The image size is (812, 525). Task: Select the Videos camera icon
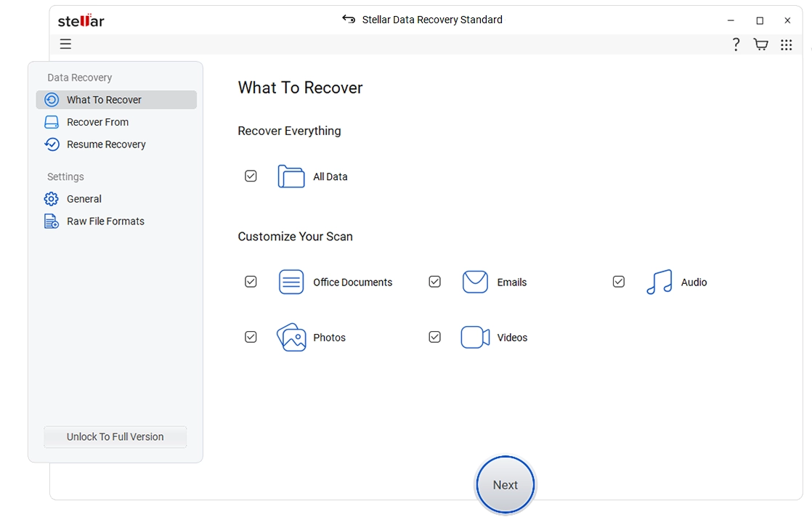[475, 337]
